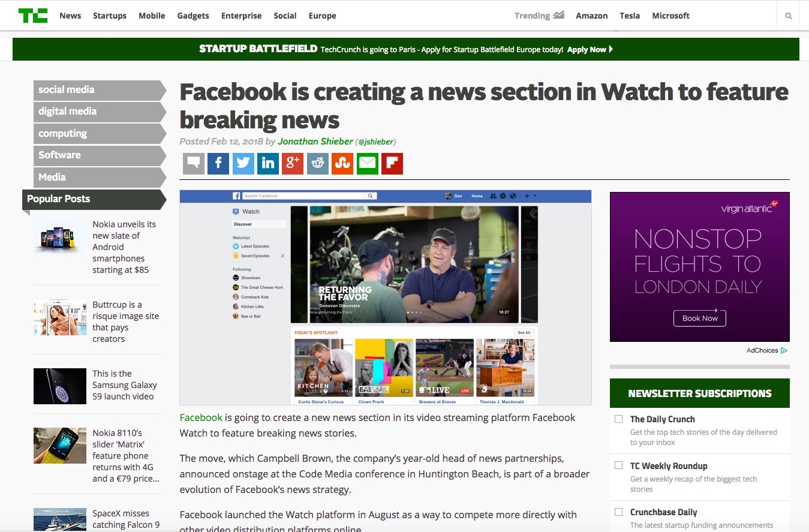Viewport: 809px width, 532px height.
Task: Share article on Facebook icon
Action: tap(218, 163)
